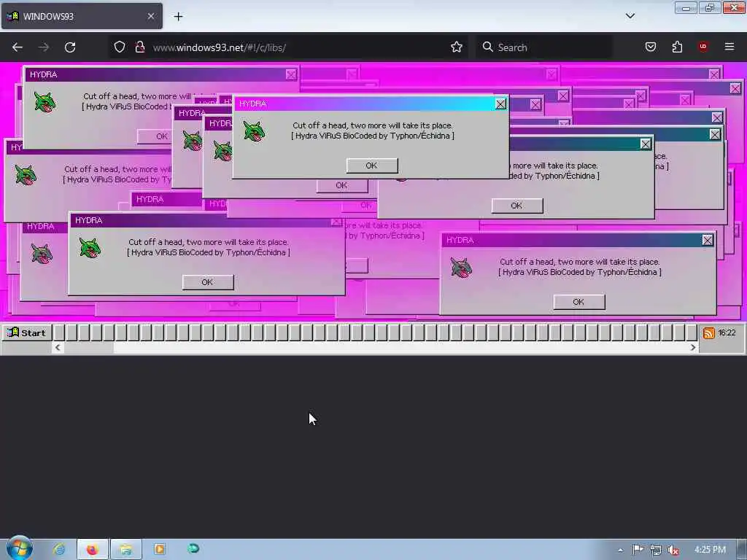The height and width of the screenshot is (560, 747).
Task: Click the uBlock Origin toolbar icon
Action: (x=703, y=47)
